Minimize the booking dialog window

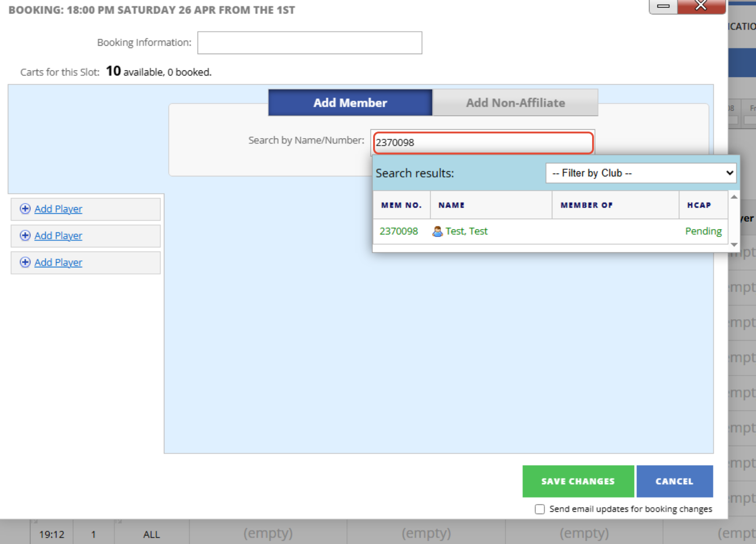(663, 6)
